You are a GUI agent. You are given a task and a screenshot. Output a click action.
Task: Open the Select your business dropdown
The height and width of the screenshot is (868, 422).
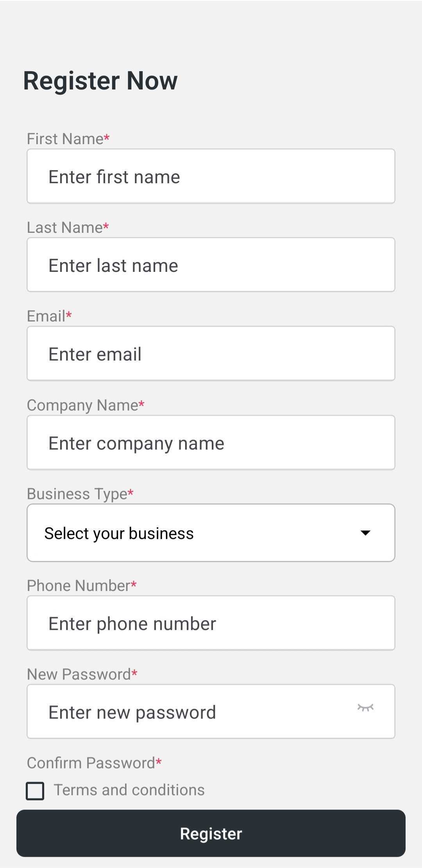211,533
